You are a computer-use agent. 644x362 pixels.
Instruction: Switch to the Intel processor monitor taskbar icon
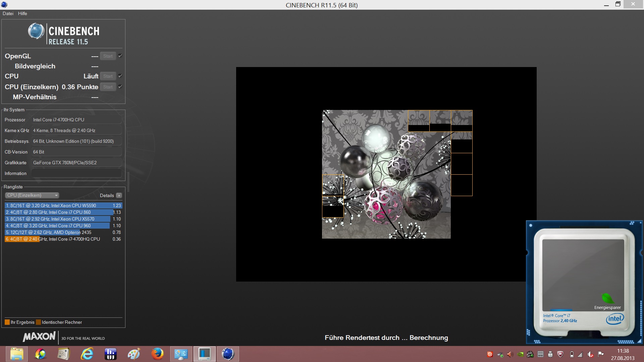click(x=205, y=354)
